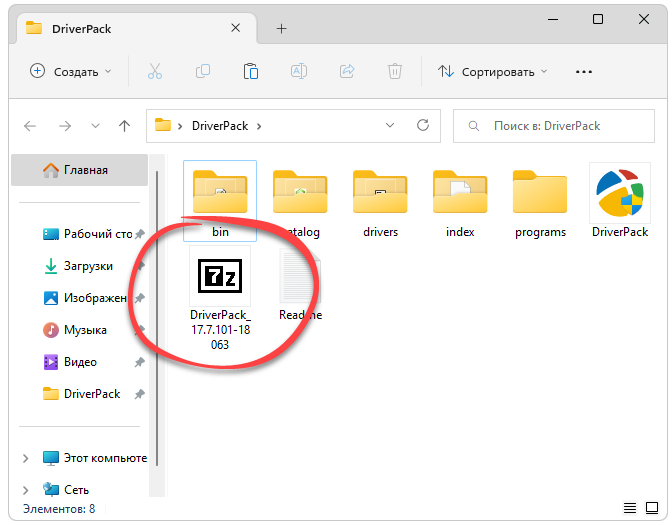Click chevron before DriverPack in address path
672x525 pixels.
pyautogui.click(x=180, y=126)
